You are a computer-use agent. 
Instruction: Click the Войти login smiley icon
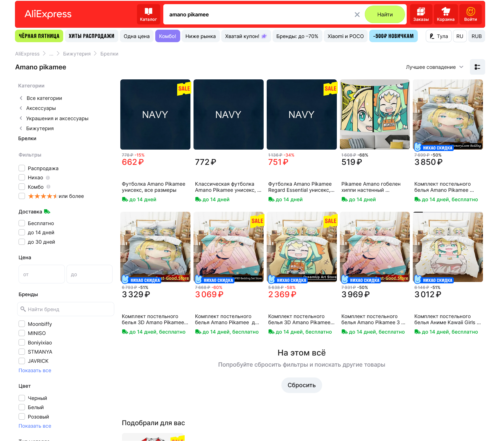click(470, 14)
